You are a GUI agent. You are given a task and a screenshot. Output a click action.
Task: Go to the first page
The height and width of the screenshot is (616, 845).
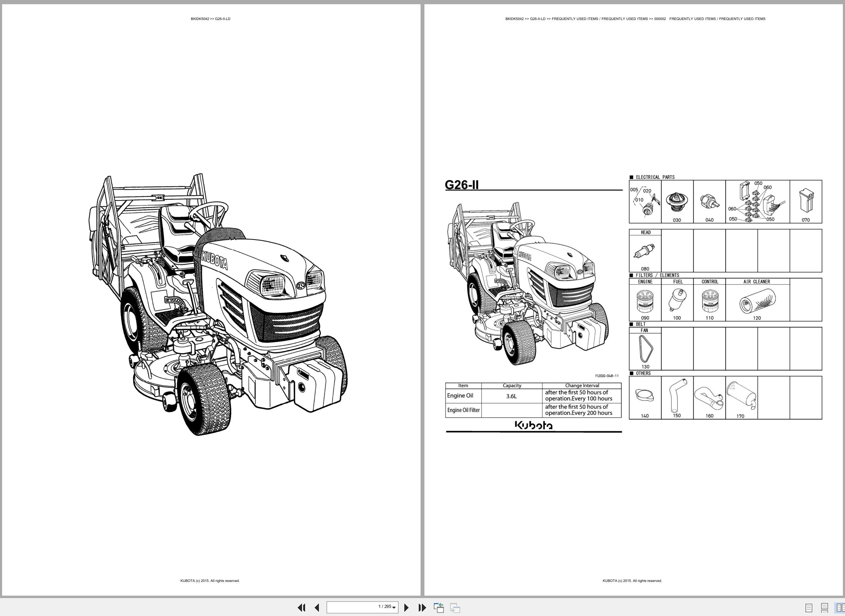point(301,608)
